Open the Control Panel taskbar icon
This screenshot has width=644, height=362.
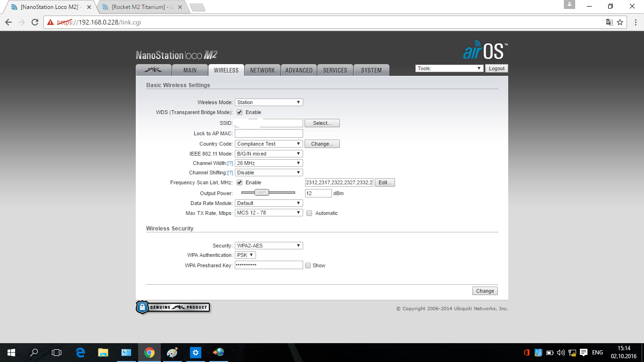tap(126, 352)
